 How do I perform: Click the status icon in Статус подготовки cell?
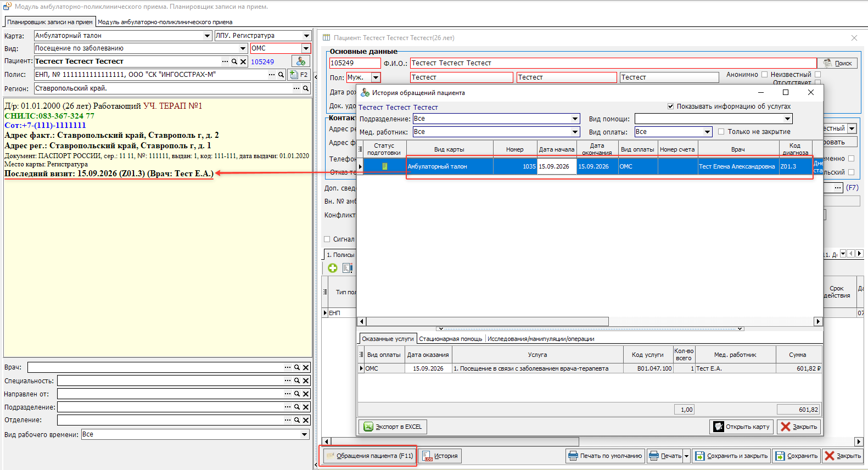click(385, 166)
